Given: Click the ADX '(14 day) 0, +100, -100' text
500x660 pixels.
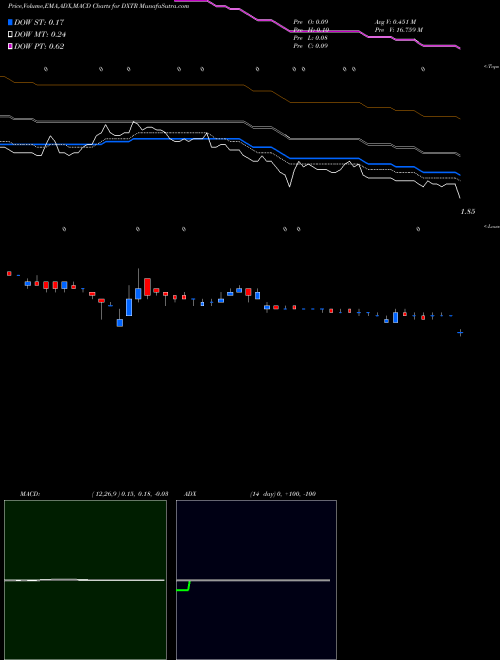Looking at the screenshot, I should 283,494.
